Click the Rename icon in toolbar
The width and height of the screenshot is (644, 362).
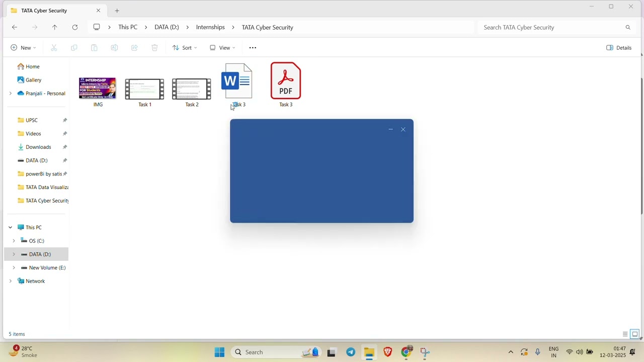click(114, 48)
